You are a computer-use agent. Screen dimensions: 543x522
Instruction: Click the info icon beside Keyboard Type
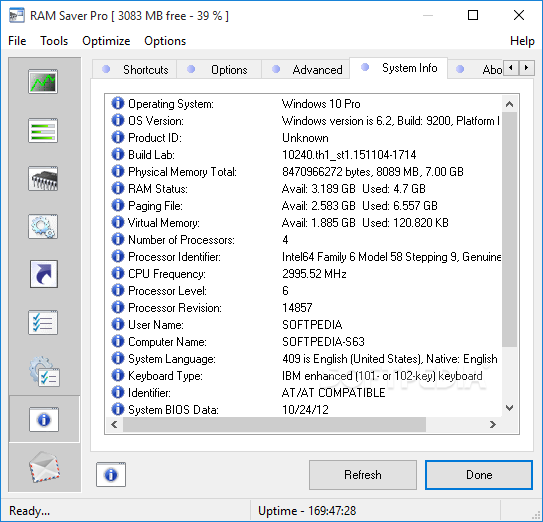[118, 375]
